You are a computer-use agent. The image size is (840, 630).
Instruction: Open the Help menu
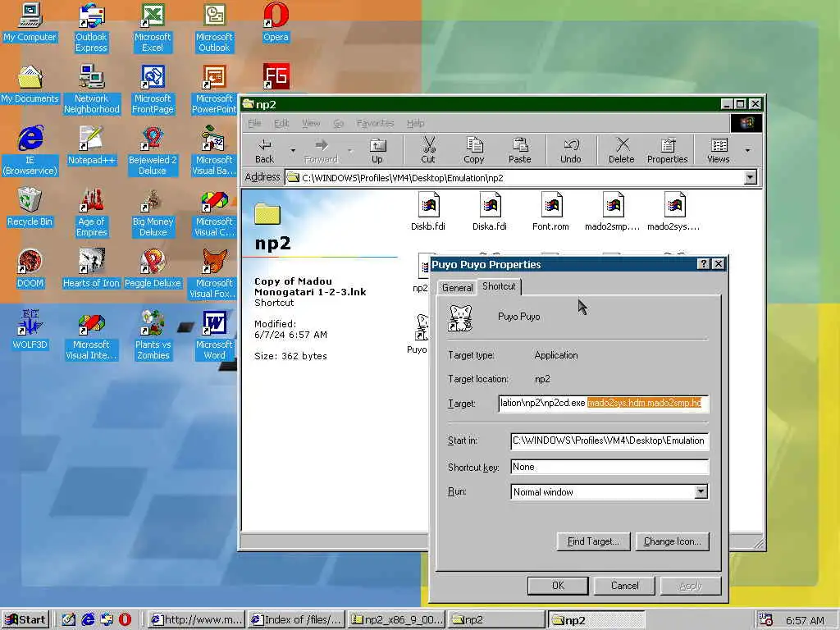[415, 123]
